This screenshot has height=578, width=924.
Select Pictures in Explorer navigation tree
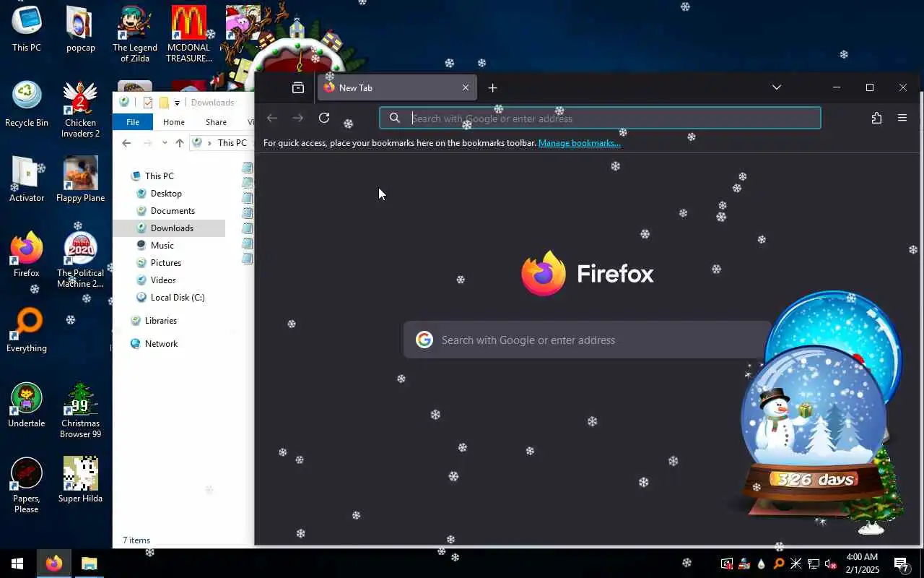pyautogui.click(x=165, y=263)
